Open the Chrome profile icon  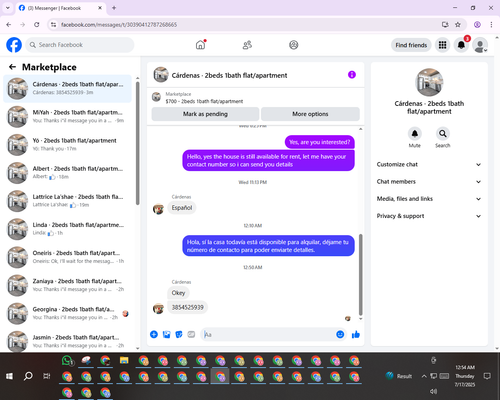pos(477,25)
